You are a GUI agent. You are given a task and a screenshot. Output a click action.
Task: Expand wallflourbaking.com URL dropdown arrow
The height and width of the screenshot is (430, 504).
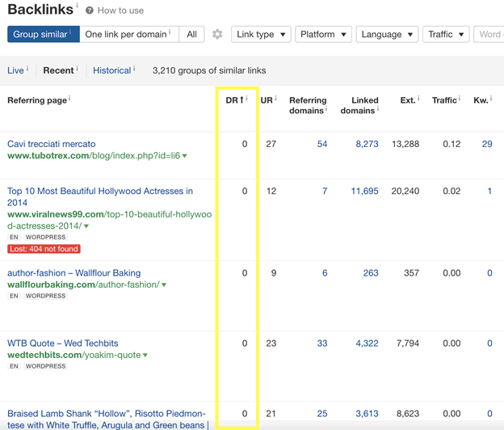[164, 285]
